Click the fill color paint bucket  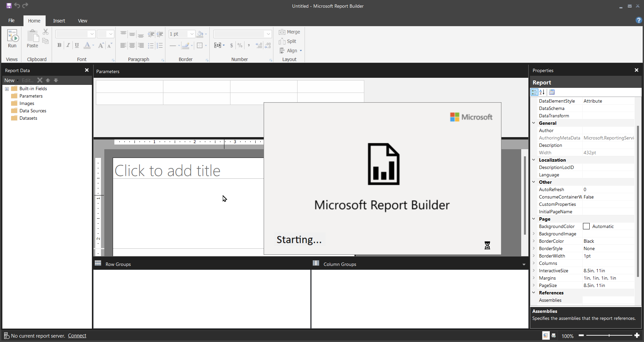(x=200, y=34)
